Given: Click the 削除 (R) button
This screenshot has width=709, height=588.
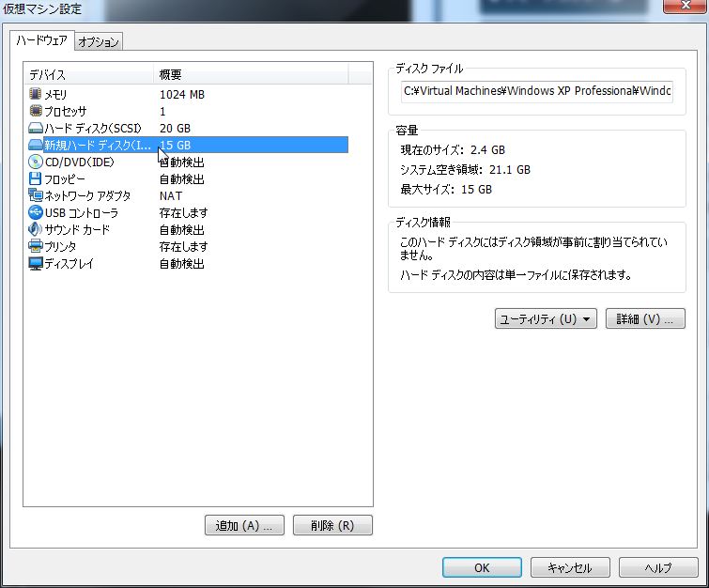Looking at the screenshot, I should [x=332, y=525].
